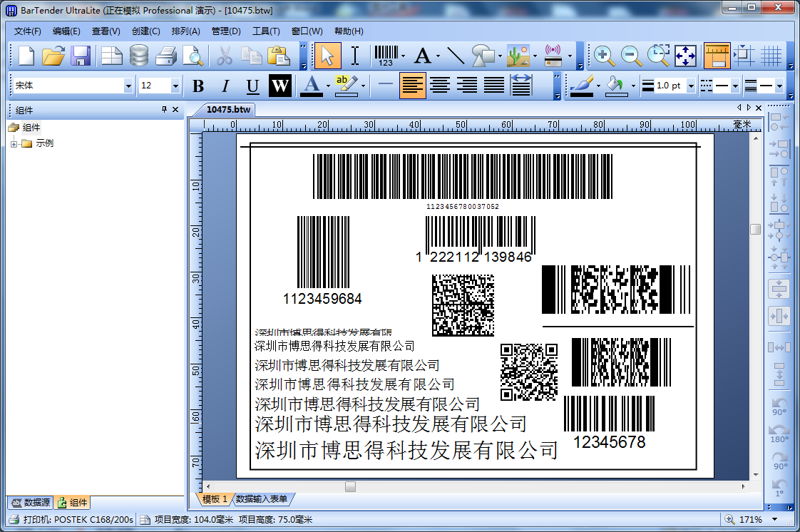Close the 组件 side panel
Viewport: 800px width, 532px height.
(175, 109)
